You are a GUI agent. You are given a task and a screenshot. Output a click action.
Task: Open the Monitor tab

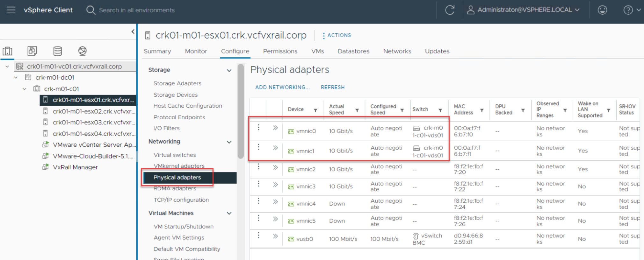196,51
